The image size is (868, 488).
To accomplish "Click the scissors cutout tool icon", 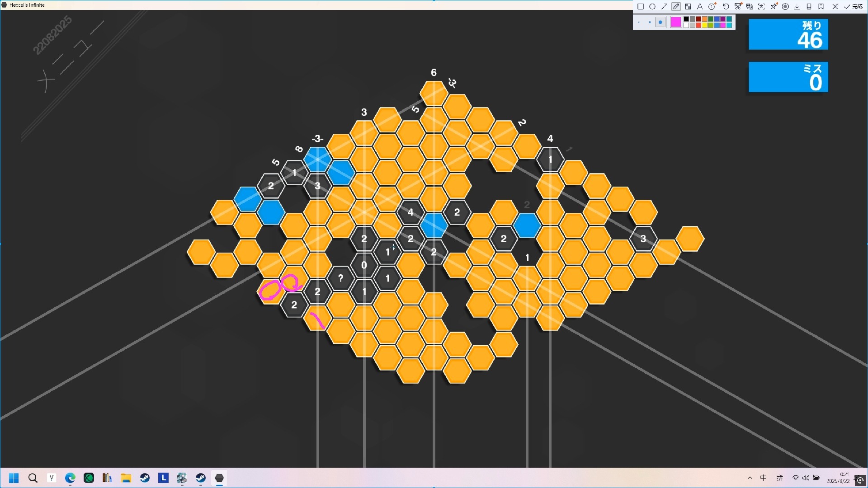I will pos(738,6).
